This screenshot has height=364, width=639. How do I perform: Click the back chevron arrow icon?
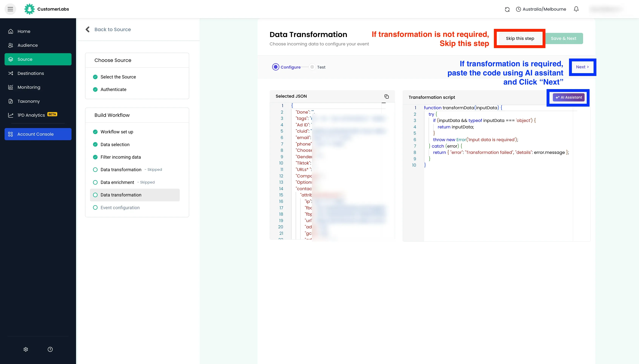coord(87,29)
